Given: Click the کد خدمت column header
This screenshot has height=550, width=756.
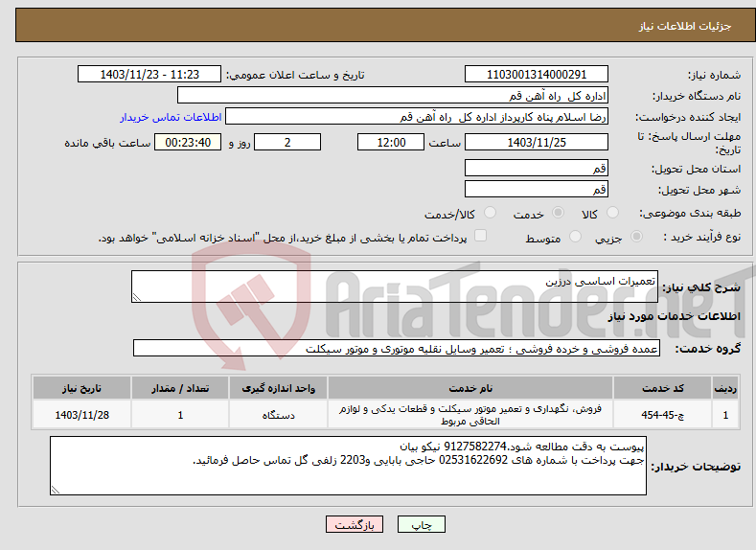Looking at the screenshot, I should [662, 388].
